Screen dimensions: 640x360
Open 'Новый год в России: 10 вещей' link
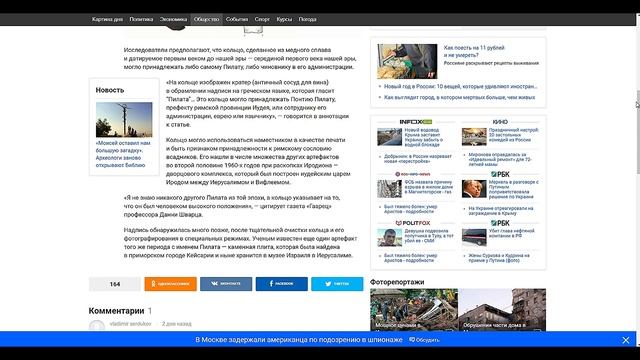click(x=460, y=87)
